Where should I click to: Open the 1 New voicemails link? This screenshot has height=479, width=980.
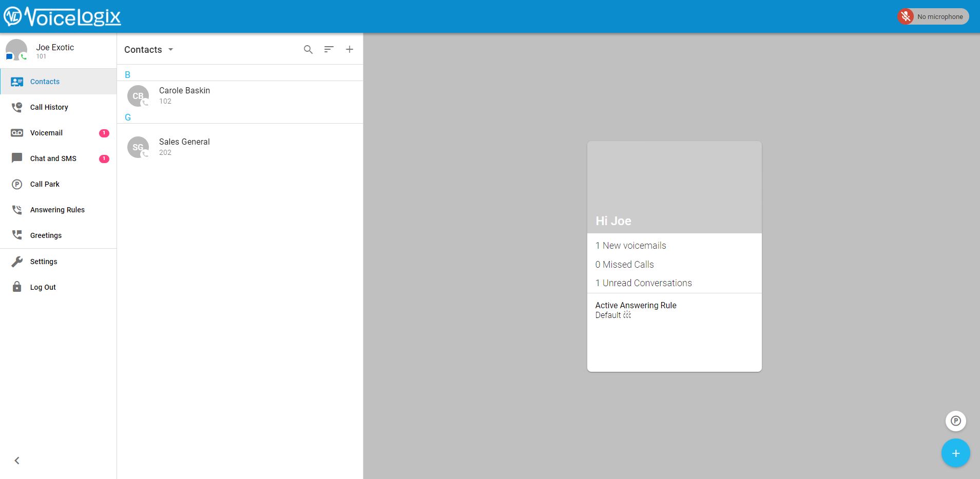pyautogui.click(x=630, y=246)
